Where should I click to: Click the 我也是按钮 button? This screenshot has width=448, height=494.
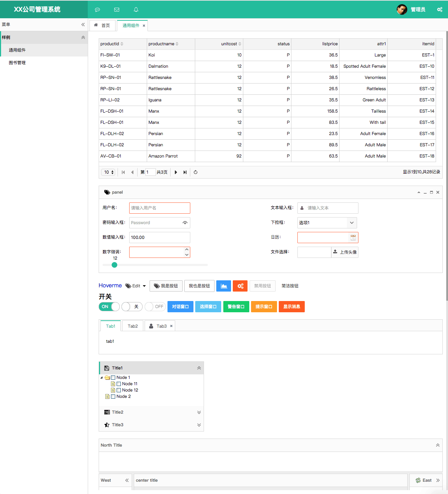(199, 286)
